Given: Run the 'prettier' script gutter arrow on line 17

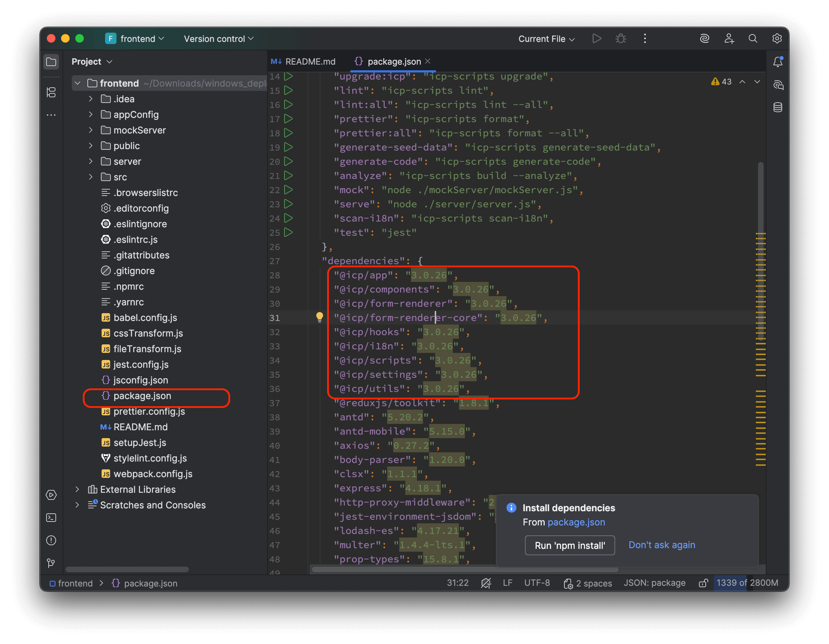Looking at the screenshot, I should (x=288, y=119).
